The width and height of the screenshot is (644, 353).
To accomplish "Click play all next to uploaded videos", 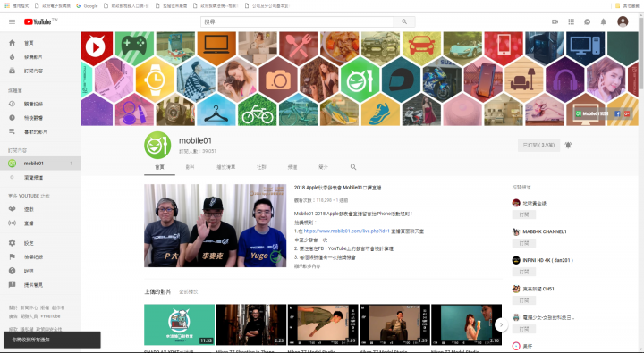I will (189, 292).
